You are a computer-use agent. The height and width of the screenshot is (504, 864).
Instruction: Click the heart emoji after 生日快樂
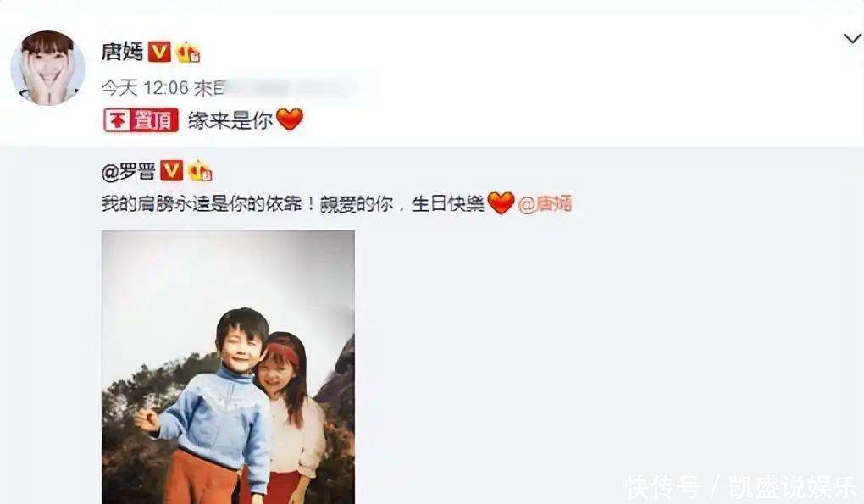(x=501, y=203)
